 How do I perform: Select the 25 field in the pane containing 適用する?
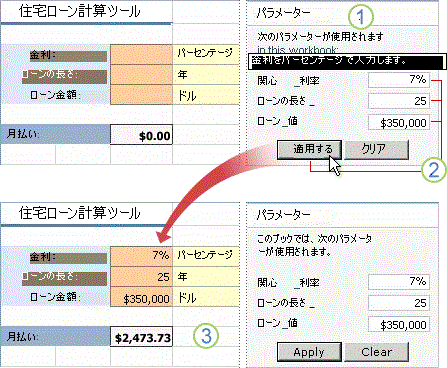[x=399, y=101]
